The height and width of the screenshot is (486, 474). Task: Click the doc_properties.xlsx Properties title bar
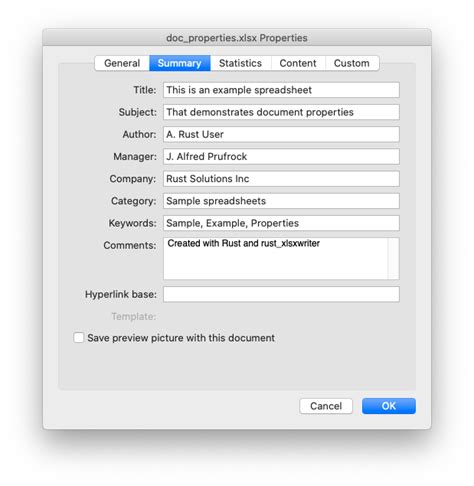[x=237, y=38]
